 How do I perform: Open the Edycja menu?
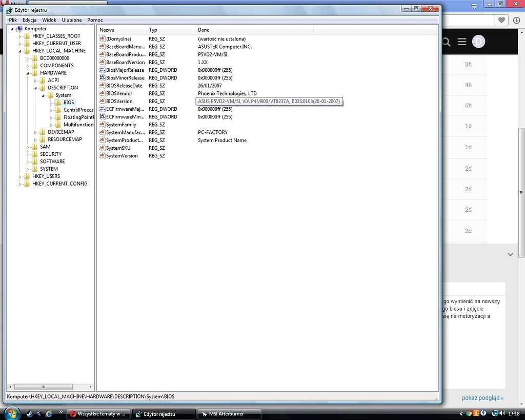point(29,20)
